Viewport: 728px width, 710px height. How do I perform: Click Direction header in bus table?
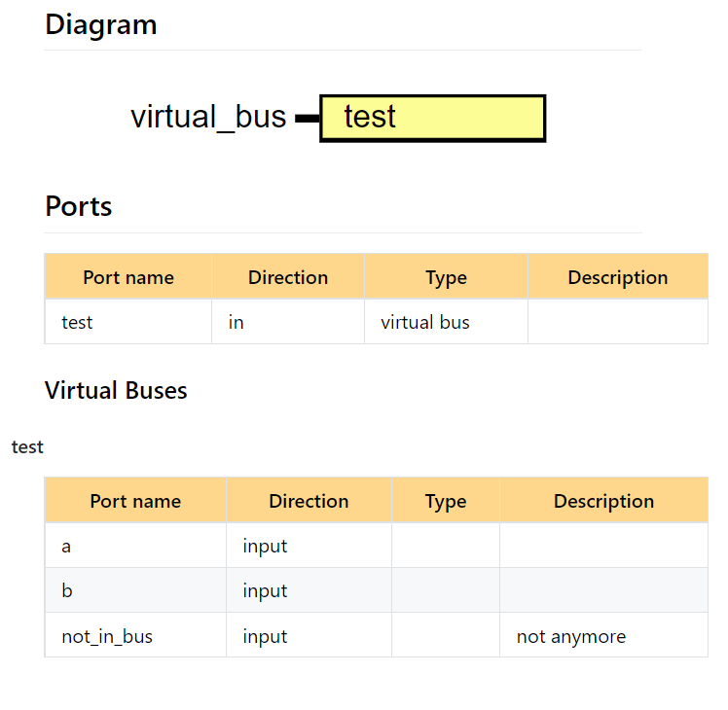coord(309,501)
